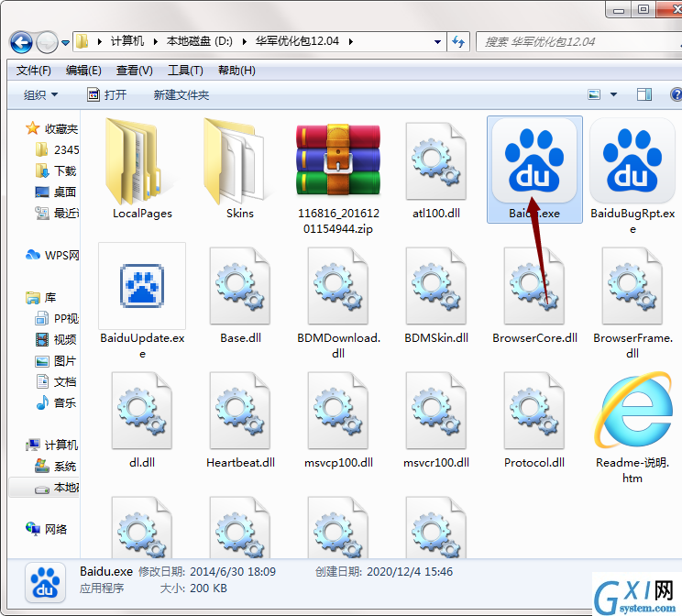The image size is (682, 616).
Task: Select the dl.dll file
Action: [142, 419]
